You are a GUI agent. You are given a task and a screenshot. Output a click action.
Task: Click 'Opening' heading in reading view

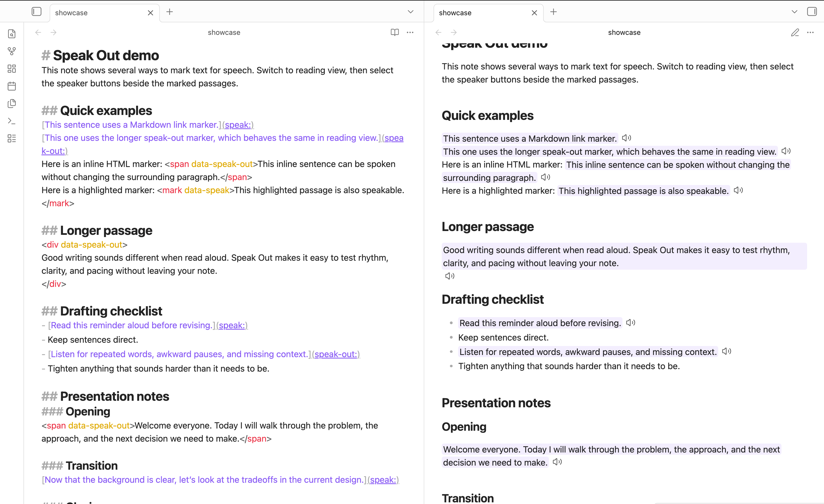[x=464, y=427]
